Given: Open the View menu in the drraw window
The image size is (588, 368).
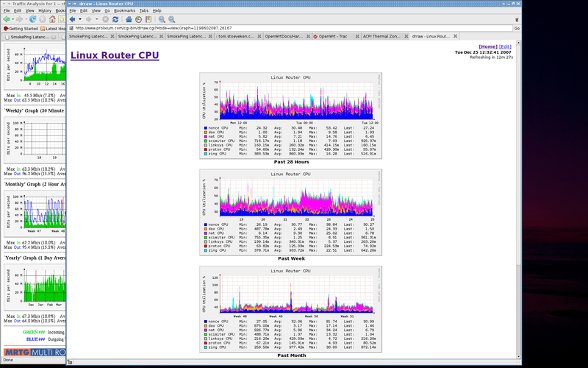Looking at the screenshot, I should point(96,10).
